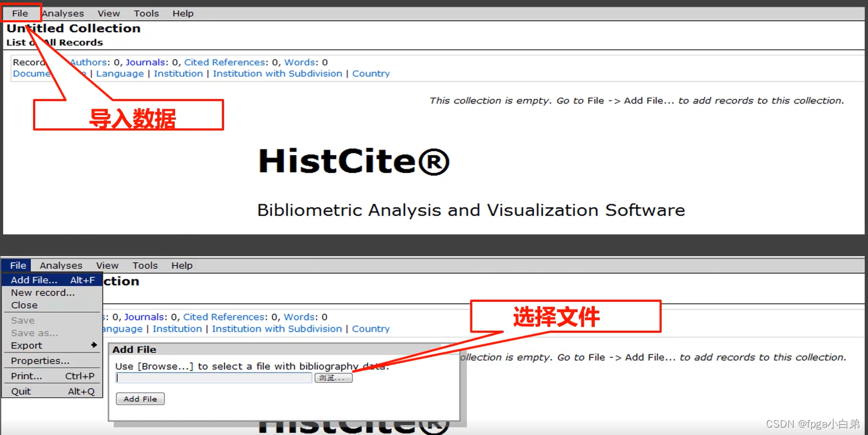This screenshot has height=435, width=868.
Task: Click the Words link in the top window
Action: [300, 62]
